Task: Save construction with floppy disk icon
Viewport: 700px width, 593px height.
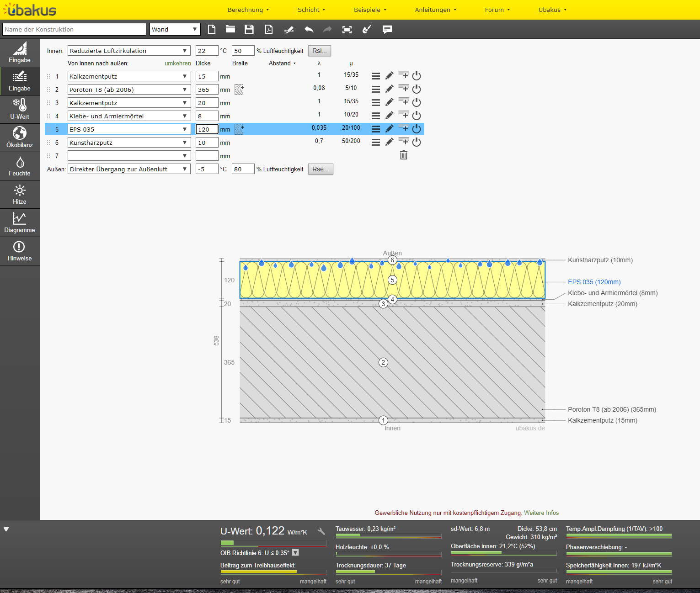Action: (249, 29)
